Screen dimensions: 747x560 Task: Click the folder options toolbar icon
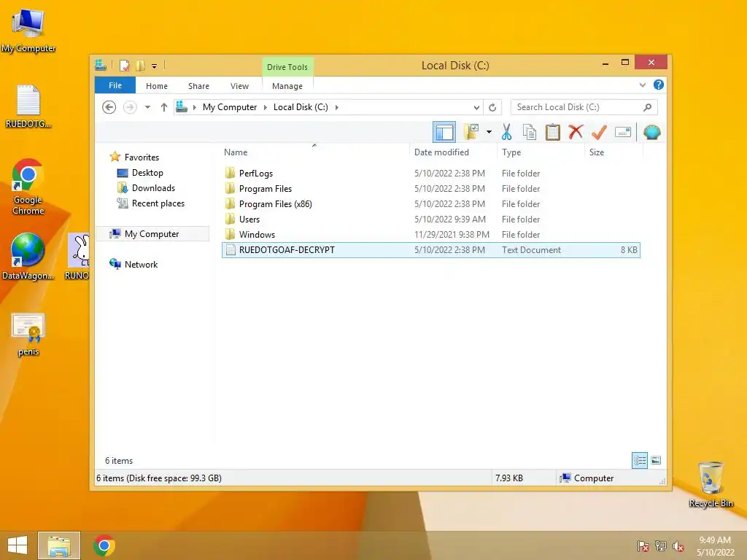coord(471,132)
